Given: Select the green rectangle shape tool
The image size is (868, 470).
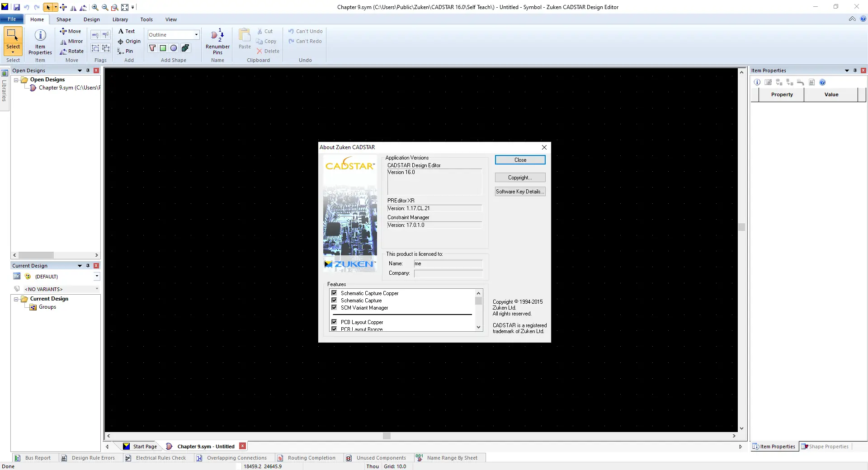Looking at the screenshot, I should tap(163, 48).
